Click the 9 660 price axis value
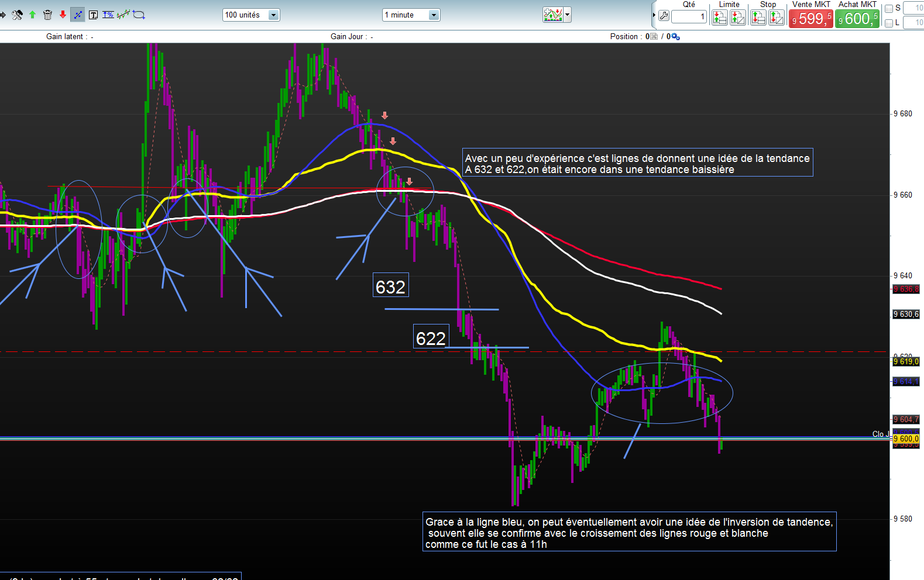The width and height of the screenshot is (924, 580). click(903, 195)
